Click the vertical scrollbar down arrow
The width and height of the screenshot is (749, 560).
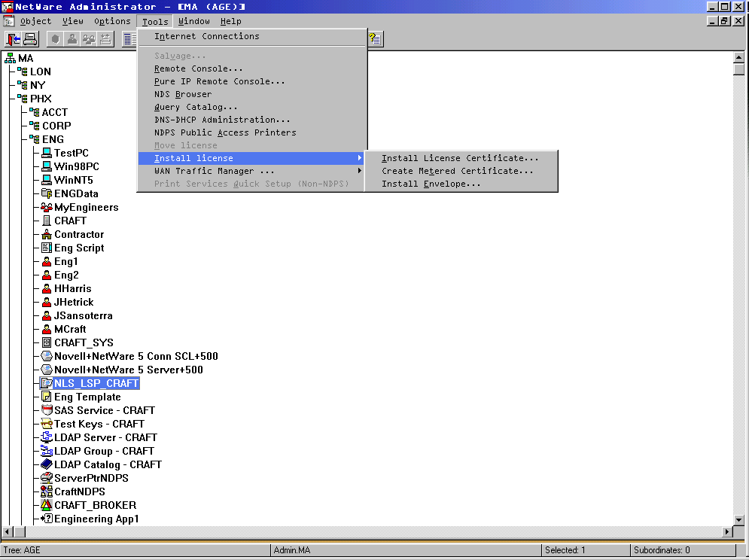[738, 519]
